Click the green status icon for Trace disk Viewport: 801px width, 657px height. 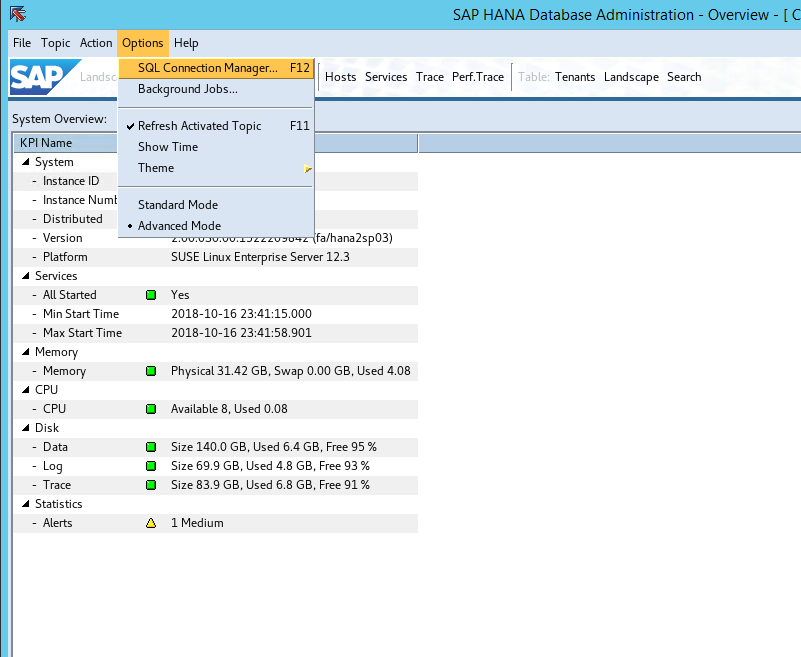point(151,485)
